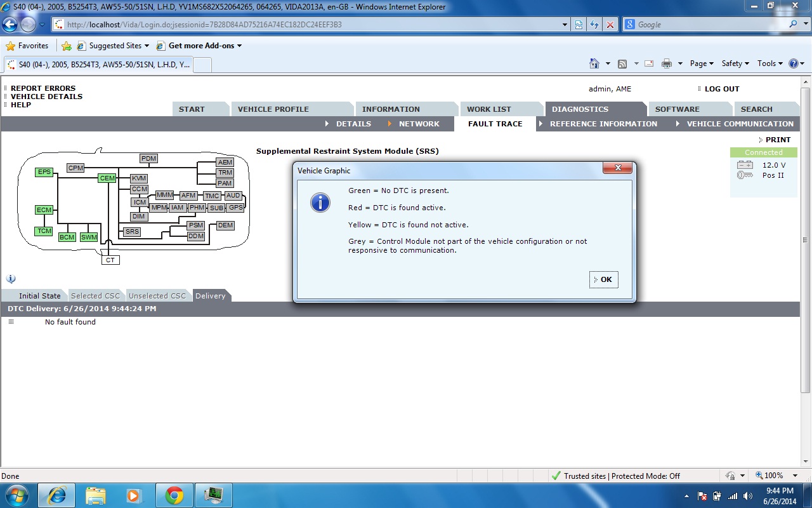Refresh the page with the refresh icon

pyautogui.click(x=594, y=25)
